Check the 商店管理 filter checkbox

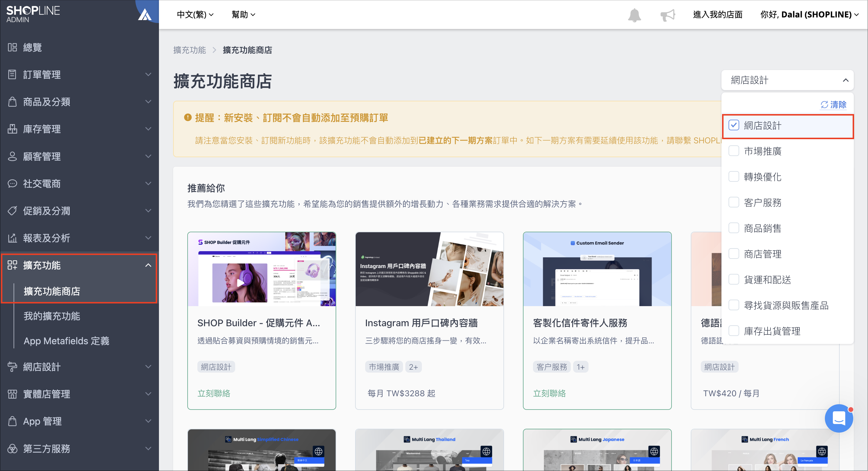click(x=734, y=254)
